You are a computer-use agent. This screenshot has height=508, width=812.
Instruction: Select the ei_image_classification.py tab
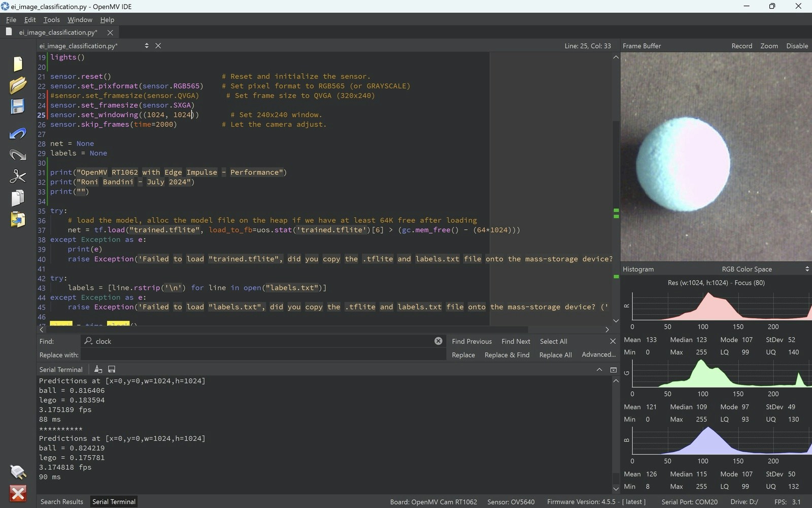(58, 33)
